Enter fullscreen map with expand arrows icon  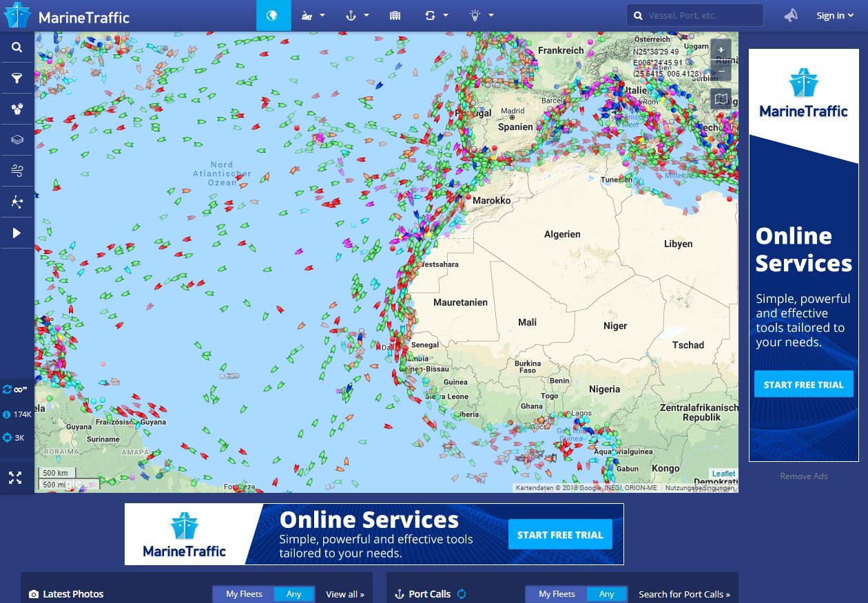click(x=15, y=478)
